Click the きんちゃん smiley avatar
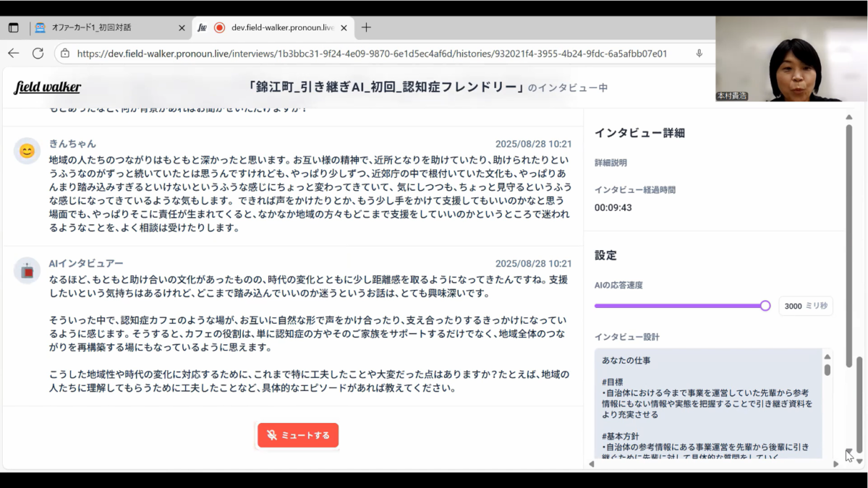Screen dimensions: 868x488 coord(27,151)
